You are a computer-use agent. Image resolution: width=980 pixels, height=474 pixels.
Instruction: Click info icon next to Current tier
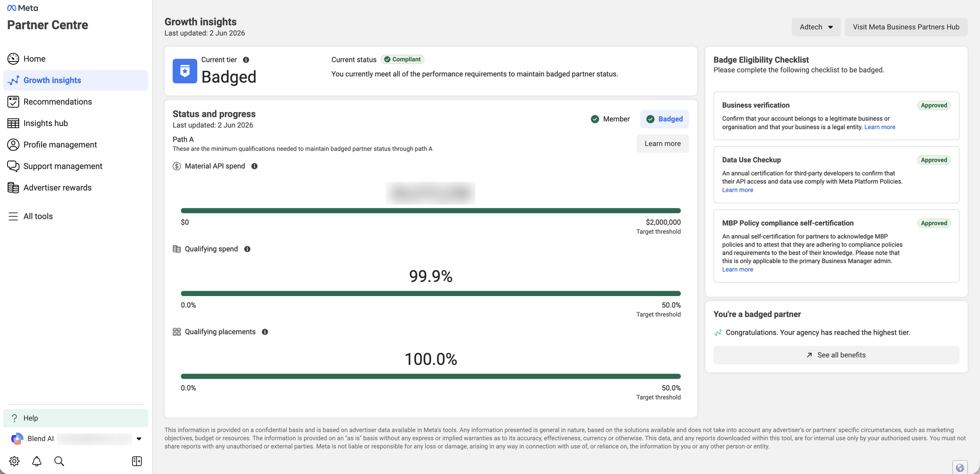tap(246, 60)
